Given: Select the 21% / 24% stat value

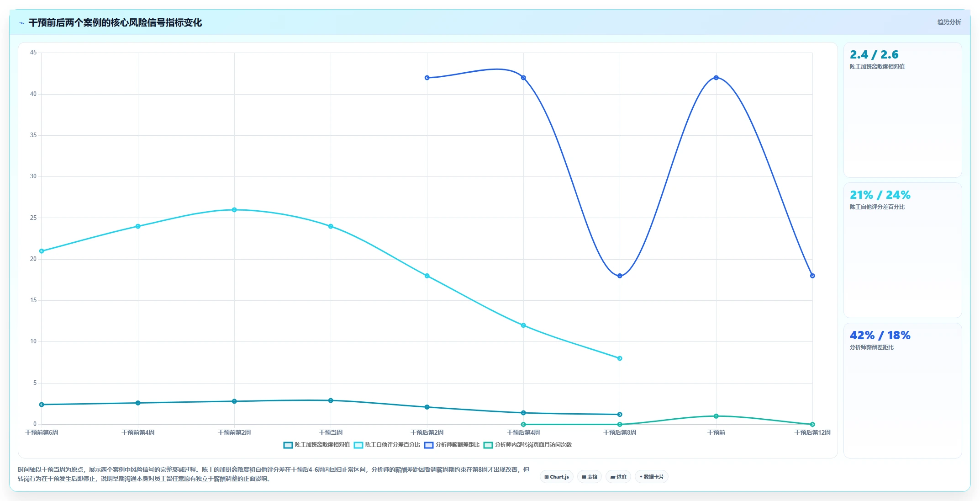Looking at the screenshot, I should (x=880, y=195).
